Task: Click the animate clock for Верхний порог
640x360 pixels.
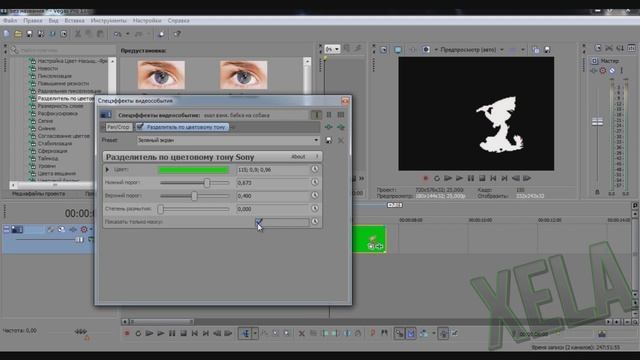Action: point(315,195)
